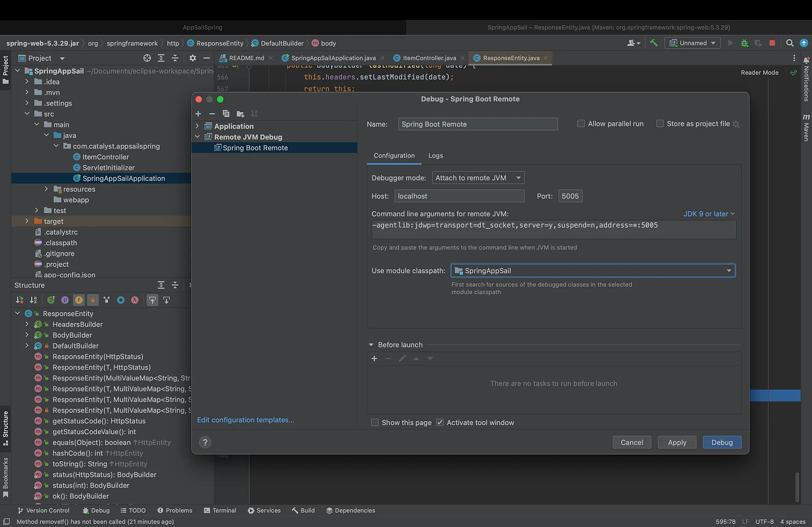
Task: Expand the target folder in Project tree
Action: [x=27, y=221]
